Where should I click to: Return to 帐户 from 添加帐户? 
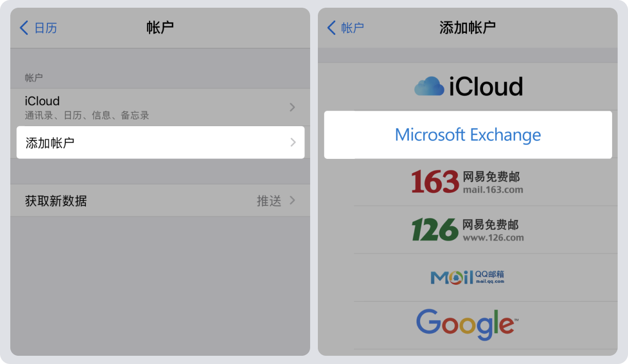pyautogui.click(x=346, y=28)
